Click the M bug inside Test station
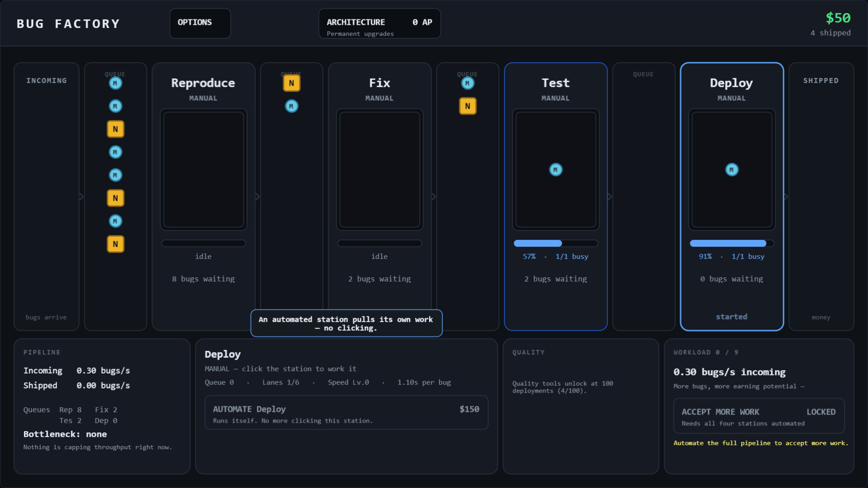 click(556, 169)
